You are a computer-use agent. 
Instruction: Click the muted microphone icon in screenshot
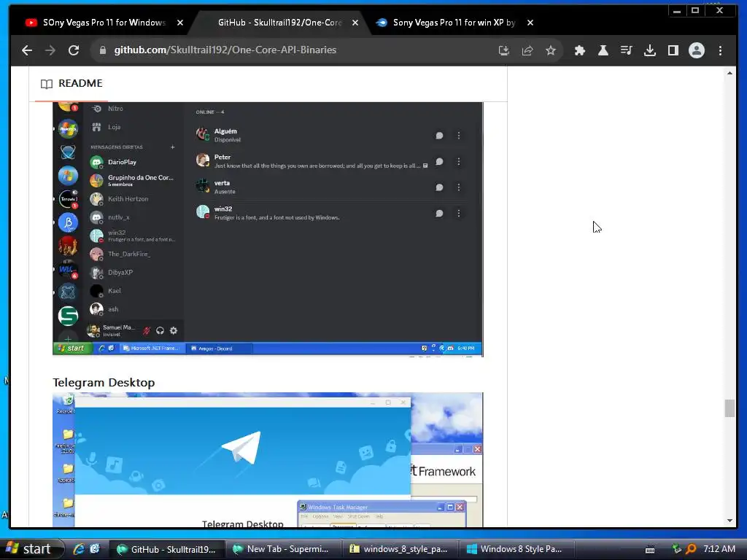pos(147,330)
